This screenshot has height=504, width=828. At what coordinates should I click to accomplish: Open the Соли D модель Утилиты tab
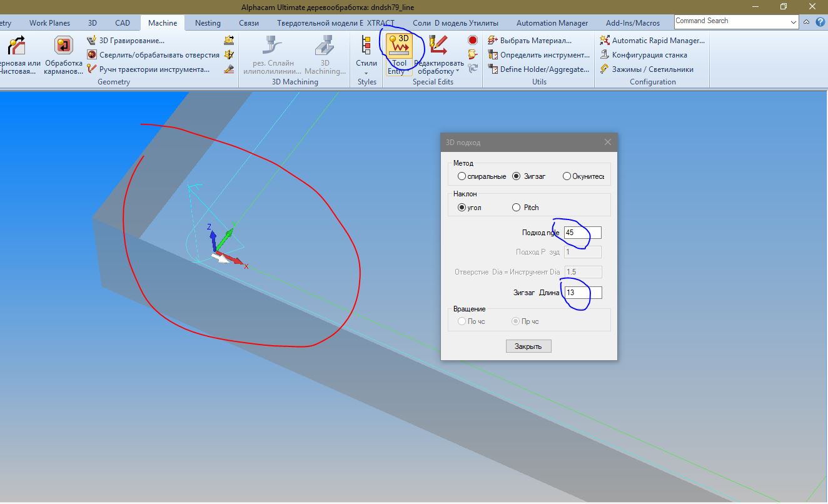[457, 23]
